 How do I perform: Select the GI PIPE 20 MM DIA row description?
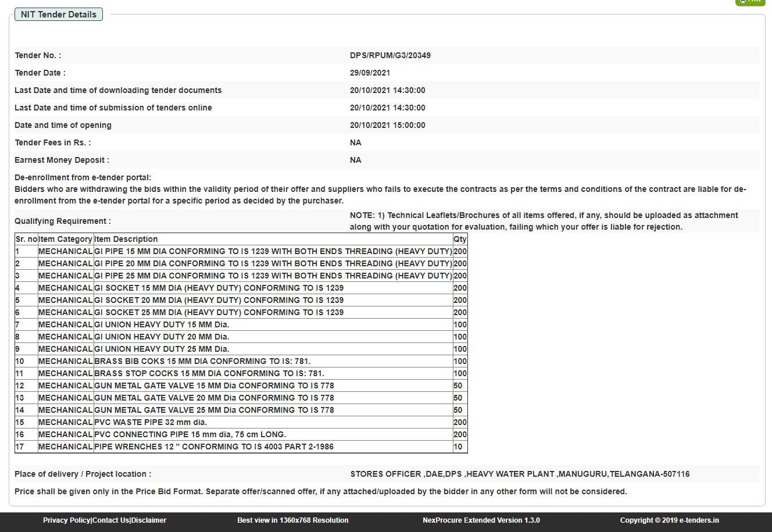pos(273,263)
